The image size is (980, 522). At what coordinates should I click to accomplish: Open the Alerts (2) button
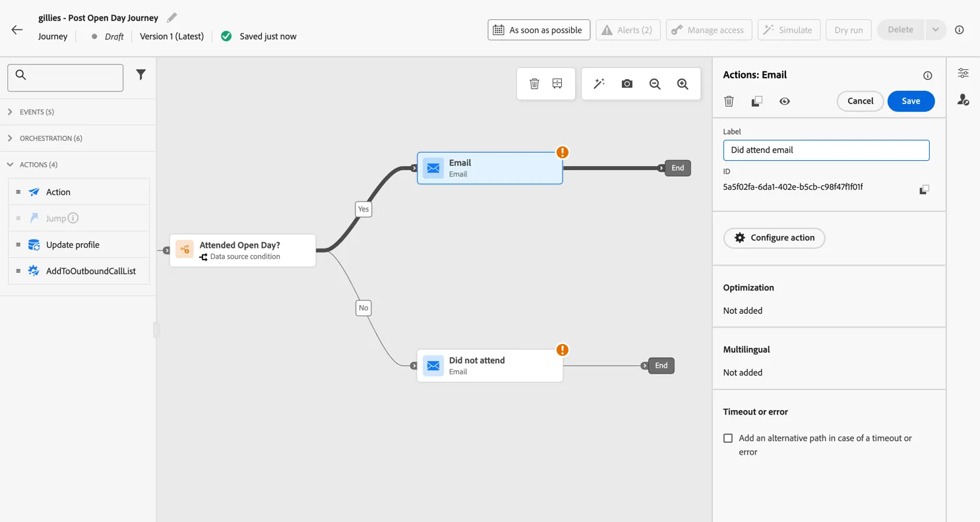(x=628, y=30)
